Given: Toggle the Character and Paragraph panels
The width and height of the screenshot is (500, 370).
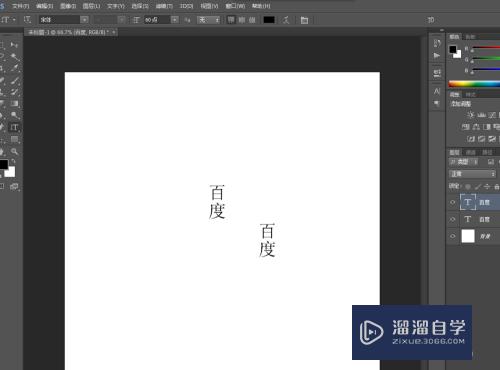Looking at the screenshot, I should [x=304, y=20].
